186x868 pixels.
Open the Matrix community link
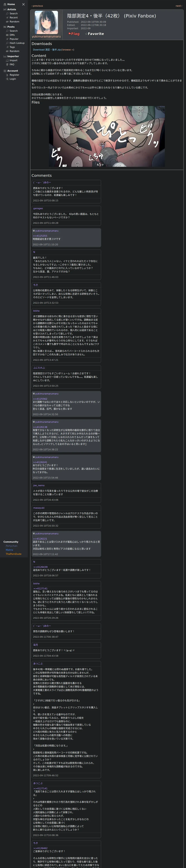click(9, 550)
